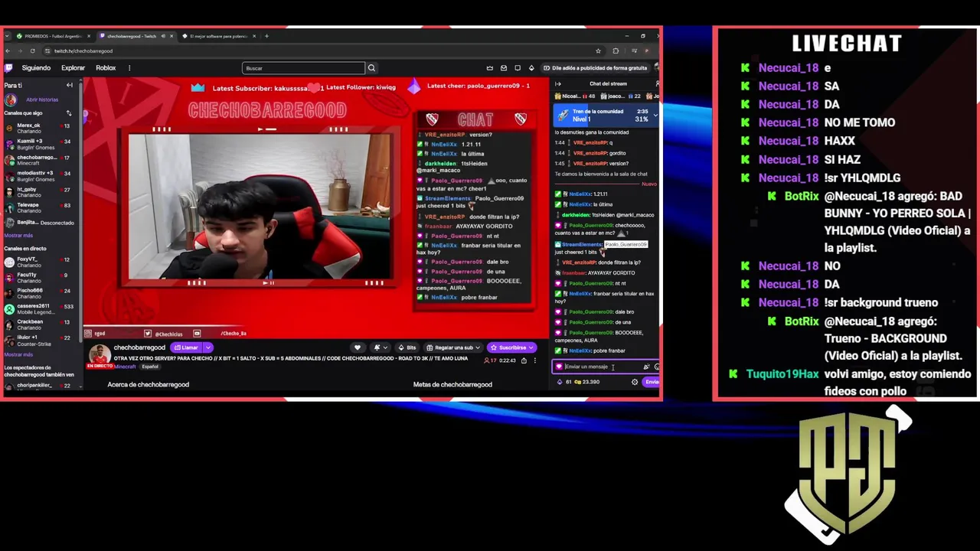The height and width of the screenshot is (551, 980).
Task: Click the live video player
Action: pyautogui.click(x=317, y=208)
